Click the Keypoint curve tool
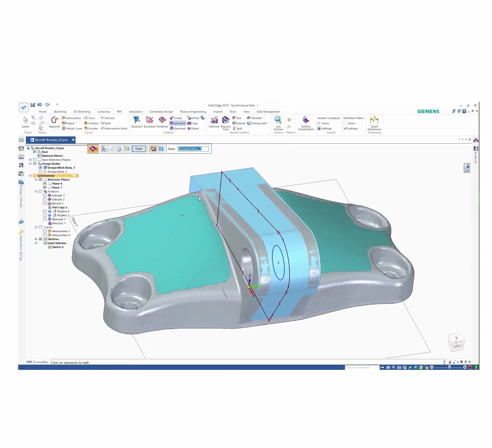Screen dimensions: 492x448 (54, 121)
